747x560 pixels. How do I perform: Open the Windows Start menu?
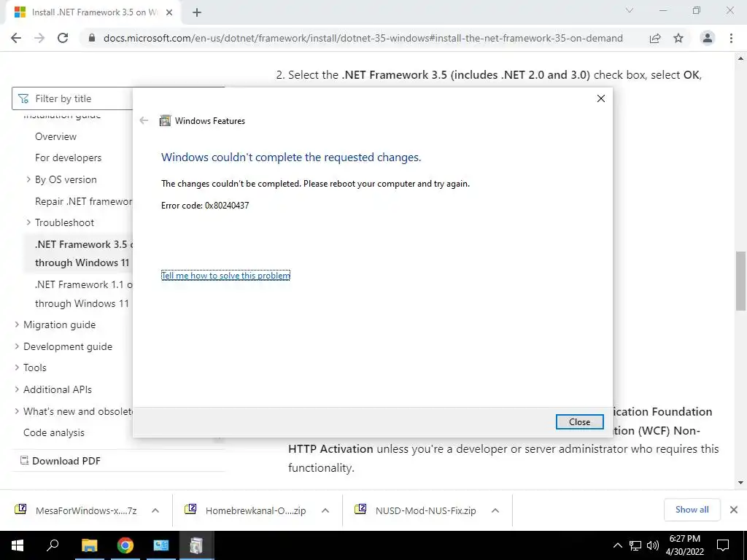tap(18, 545)
